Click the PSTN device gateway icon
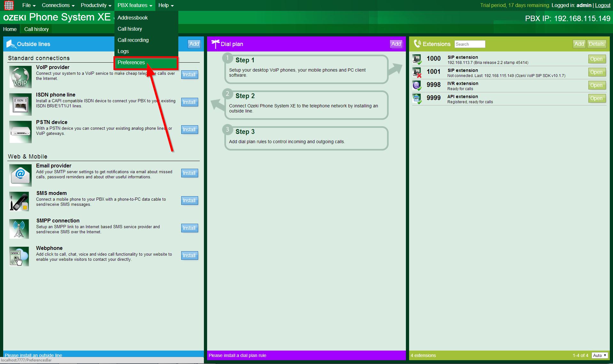 [20, 132]
